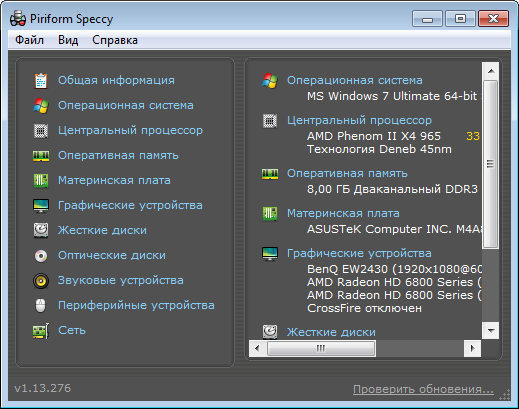Open the Материнская плата board icon in sidebar

coord(41,181)
